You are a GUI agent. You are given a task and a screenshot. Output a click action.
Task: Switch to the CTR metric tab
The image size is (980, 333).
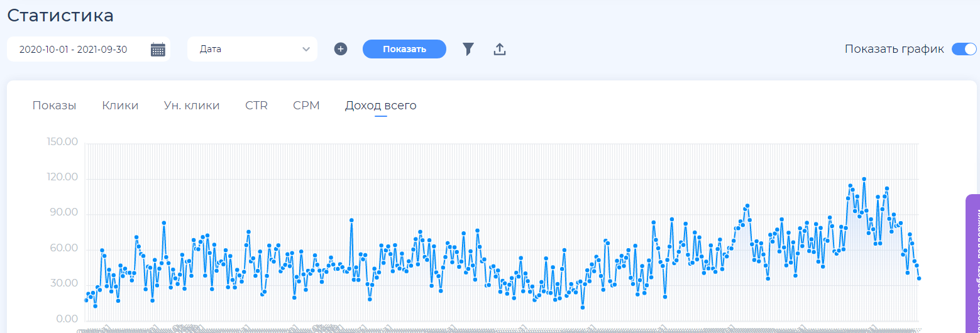[x=256, y=106]
